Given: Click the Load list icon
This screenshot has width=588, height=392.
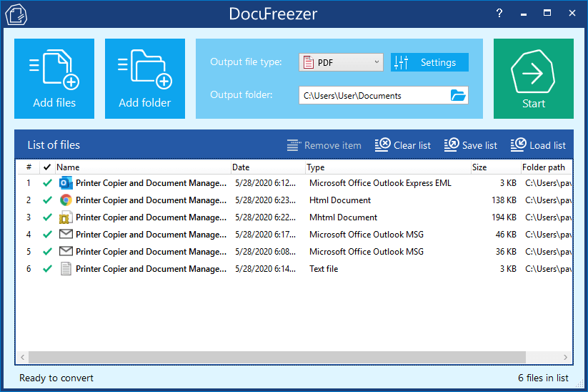Looking at the screenshot, I should 518,145.
